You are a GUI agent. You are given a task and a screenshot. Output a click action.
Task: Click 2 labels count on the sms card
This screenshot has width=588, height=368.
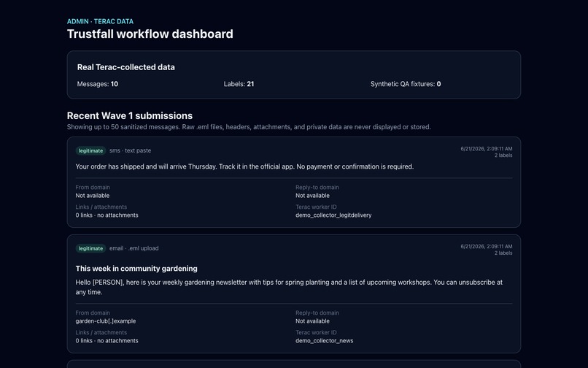tap(503, 155)
